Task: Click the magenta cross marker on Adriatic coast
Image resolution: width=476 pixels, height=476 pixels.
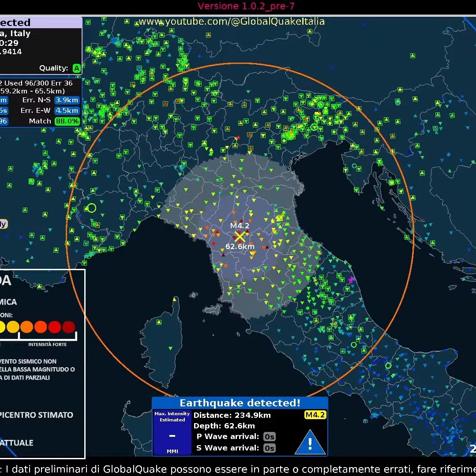Action: click(x=352, y=279)
